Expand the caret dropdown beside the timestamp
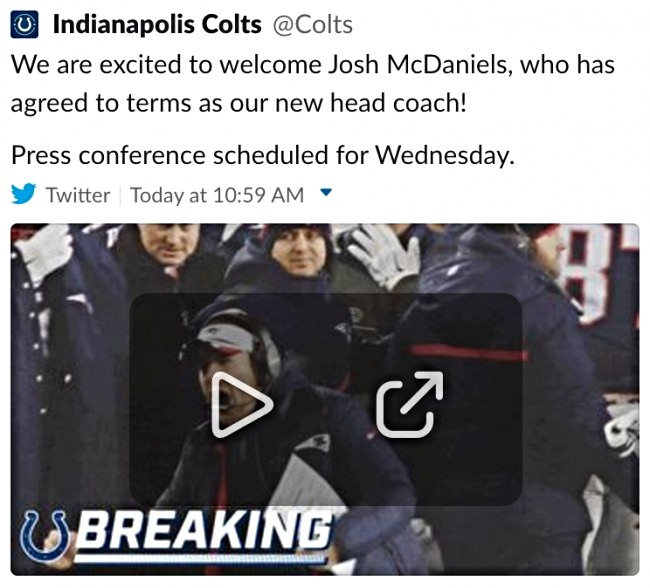This screenshot has width=650, height=588. coord(326,192)
